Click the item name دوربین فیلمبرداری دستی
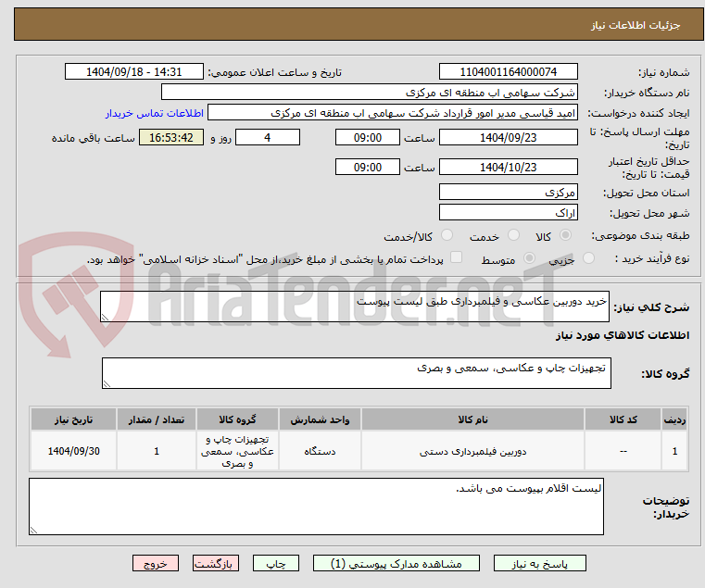Screen dimensions: 705x588 (x=472, y=451)
